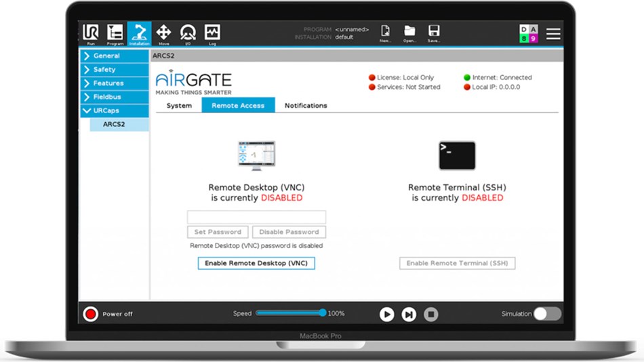
Task: Switch to the Notifications tab
Action: 306,106
